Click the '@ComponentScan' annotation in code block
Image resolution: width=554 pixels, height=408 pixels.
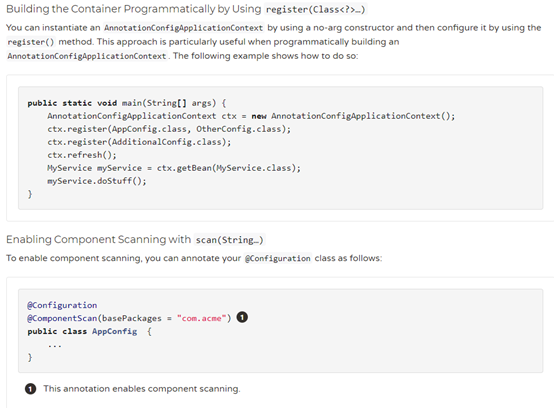point(62,318)
